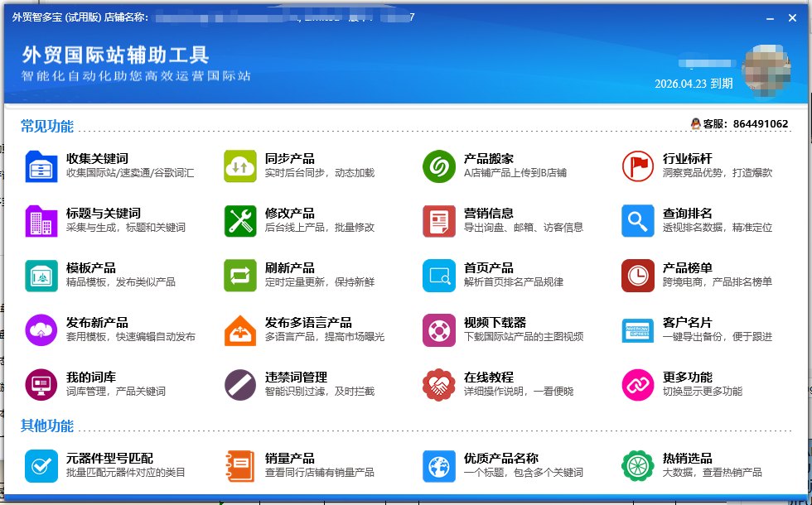Click the 同步产品 title text
Image resolution: width=812 pixels, height=505 pixels.
tap(290, 159)
